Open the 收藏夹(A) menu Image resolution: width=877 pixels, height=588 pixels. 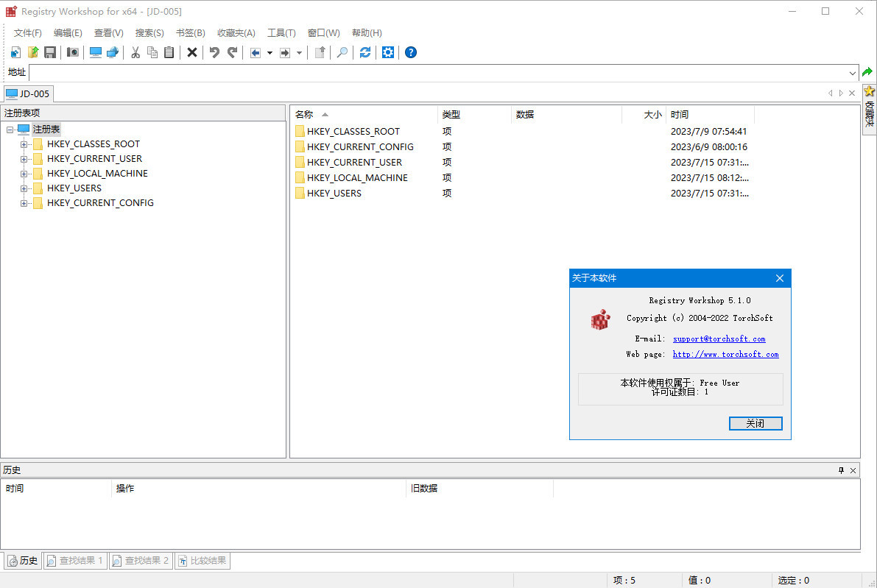pyautogui.click(x=236, y=33)
